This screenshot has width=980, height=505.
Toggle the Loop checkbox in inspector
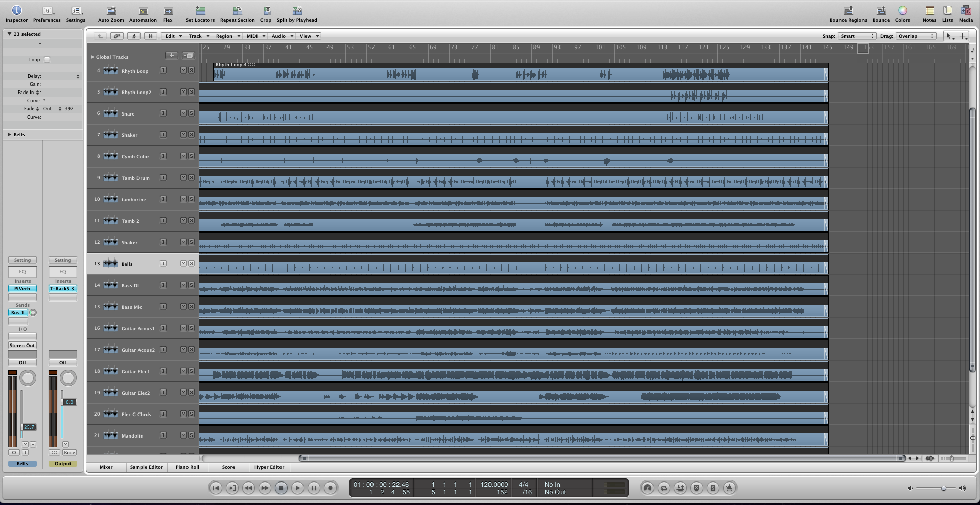tap(47, 60)
